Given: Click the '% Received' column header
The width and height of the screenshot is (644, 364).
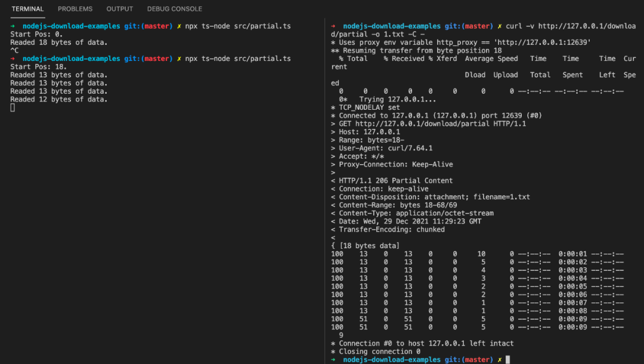Looking at the screenshot, I should coord(404,58).
